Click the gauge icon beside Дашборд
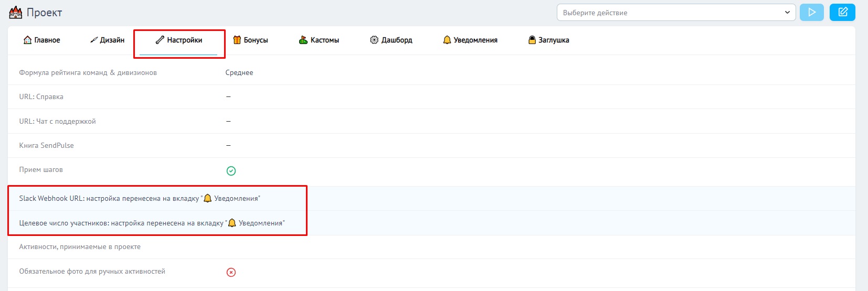Viewport: 868px width, 291px height. (x=374, y=40)
